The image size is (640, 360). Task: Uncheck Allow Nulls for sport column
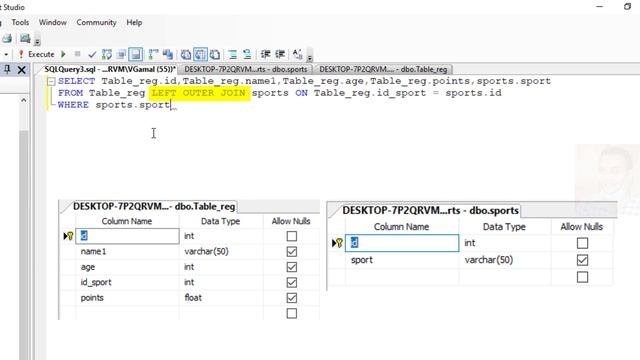coord(582,260)
